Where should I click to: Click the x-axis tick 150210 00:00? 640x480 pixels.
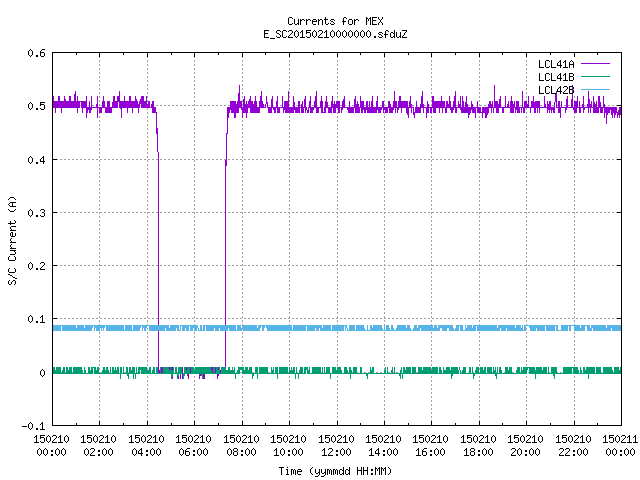[x=51, y=446]
